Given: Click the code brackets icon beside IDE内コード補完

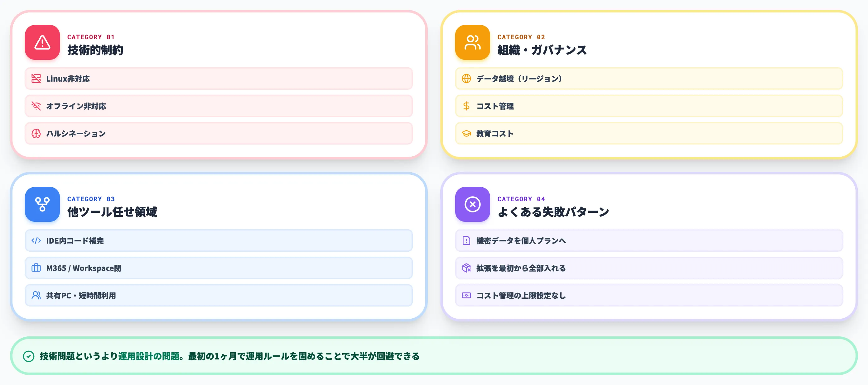Looking at the screenshot, I should click(x=36, y=240).
